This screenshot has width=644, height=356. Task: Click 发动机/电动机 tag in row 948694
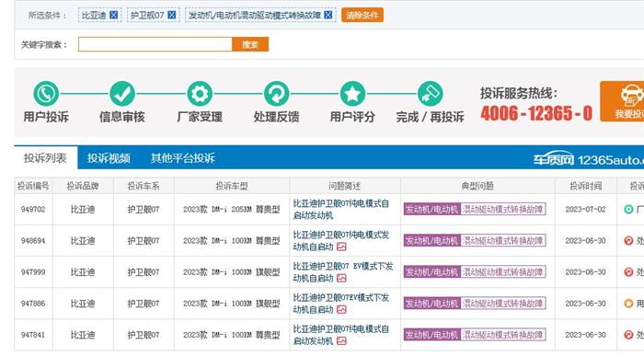click(431, 241)
